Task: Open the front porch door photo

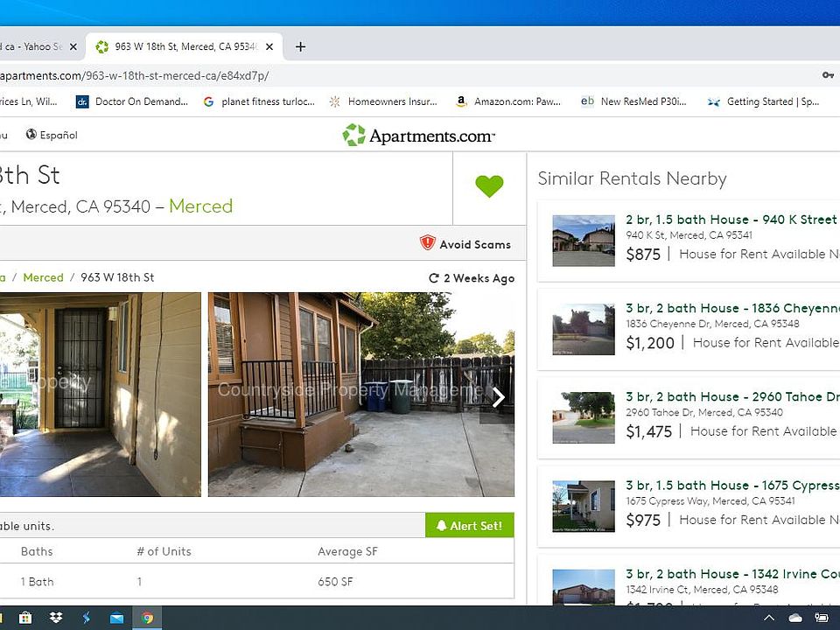Action: click(100, 395)
